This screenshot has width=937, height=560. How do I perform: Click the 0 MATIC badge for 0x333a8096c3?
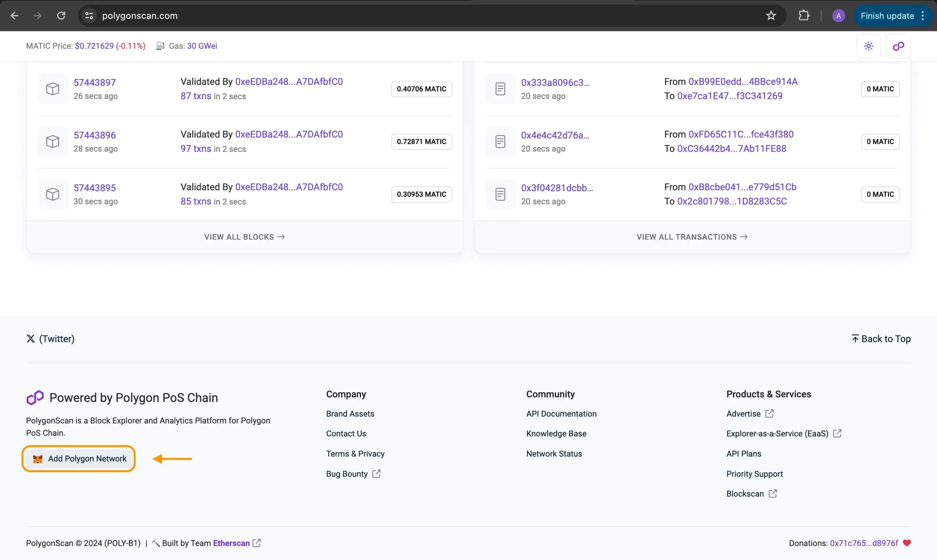point(880,89)
